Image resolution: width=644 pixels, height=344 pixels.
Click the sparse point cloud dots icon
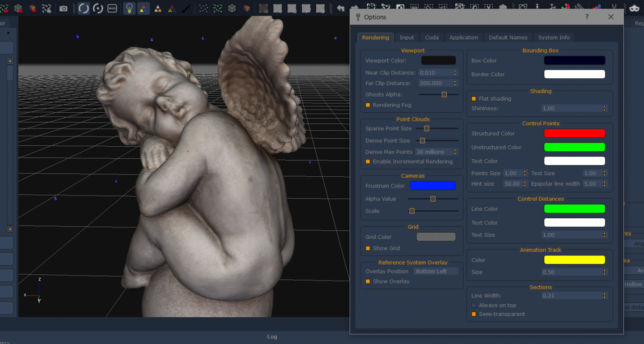click(203, 8)
